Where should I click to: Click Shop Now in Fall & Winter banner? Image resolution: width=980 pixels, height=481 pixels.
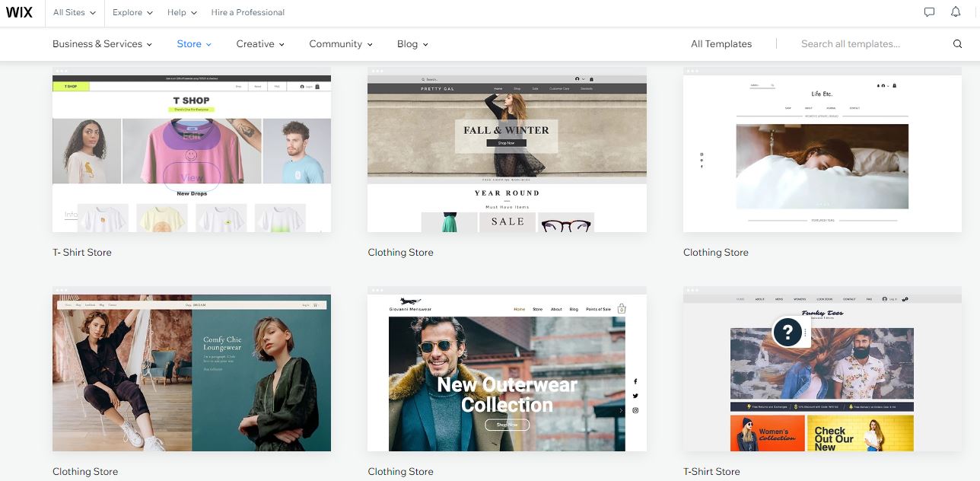coord(506,142)
